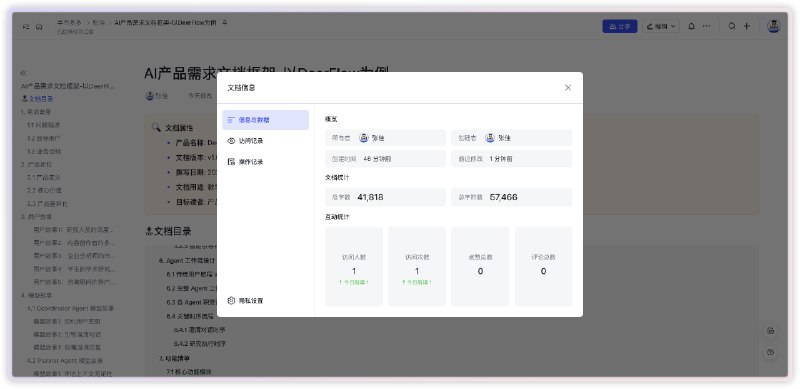
Task: Click the 评论总数 stat card
Action: (x=543, y=266)
